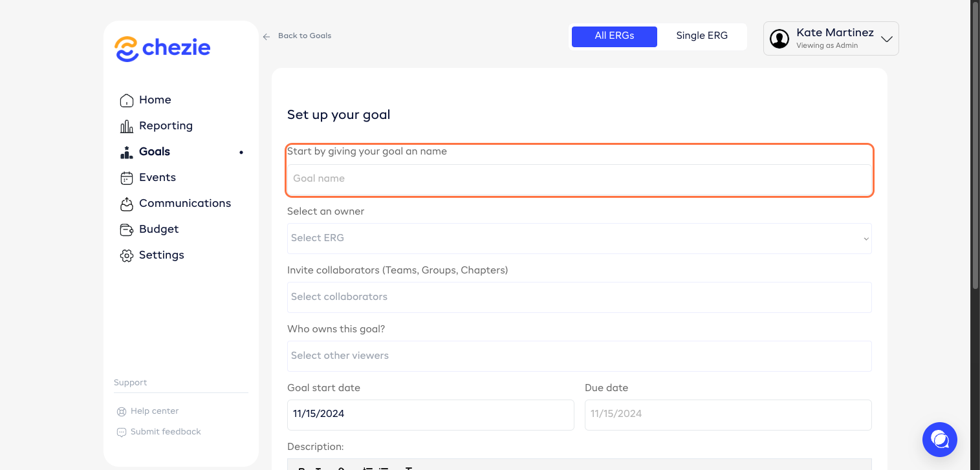
Task: Open the chat support bubble
Action: (939, 440)
